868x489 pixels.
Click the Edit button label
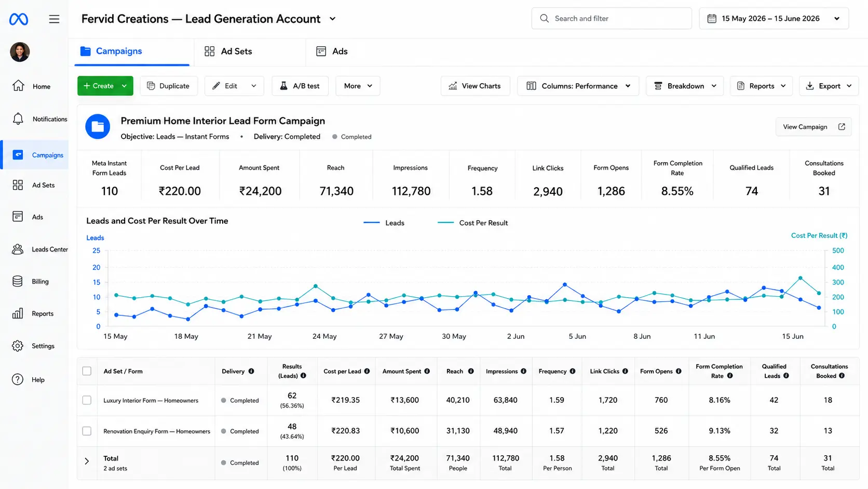(231, 86)
